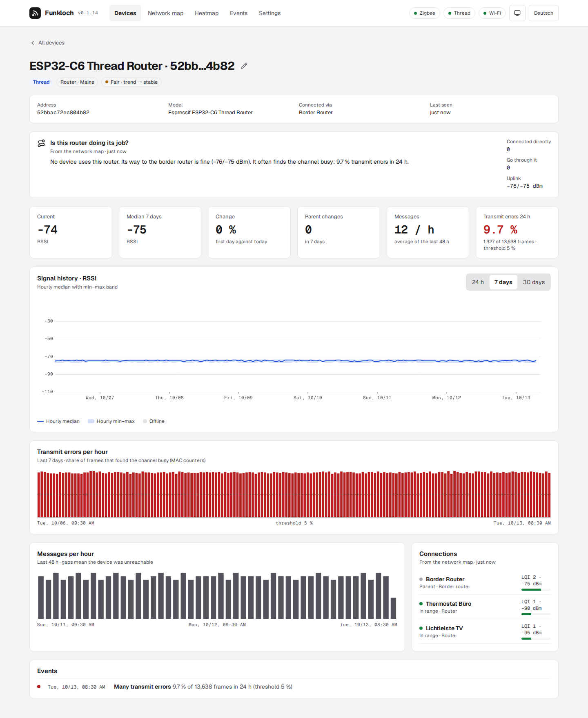Switch language with the Deutsch button

(543, 13)
